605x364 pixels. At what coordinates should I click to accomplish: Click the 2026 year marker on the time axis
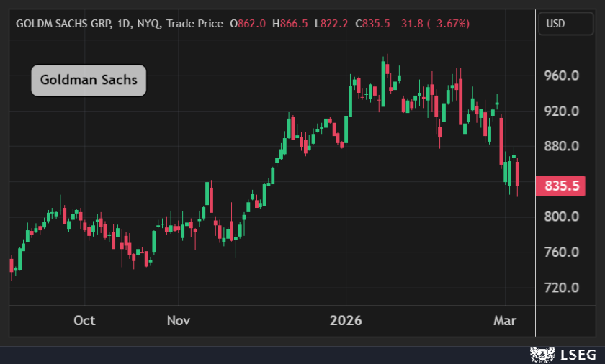point(345,321)
